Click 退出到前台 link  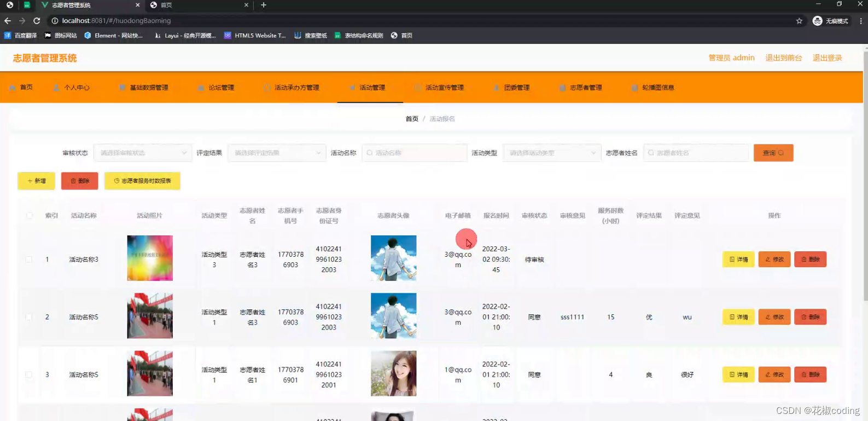(x=783, y=58)
